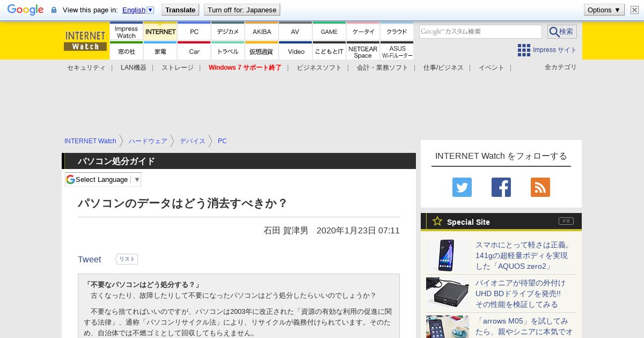Turn off translation for Japanese
The image size is (644, 338).
[x=242, y=10]
